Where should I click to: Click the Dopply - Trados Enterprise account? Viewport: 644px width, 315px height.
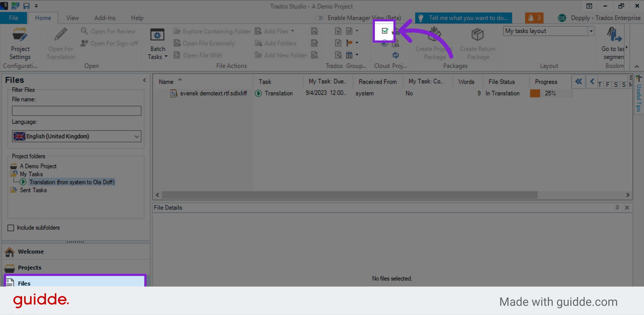pos(599,18)
